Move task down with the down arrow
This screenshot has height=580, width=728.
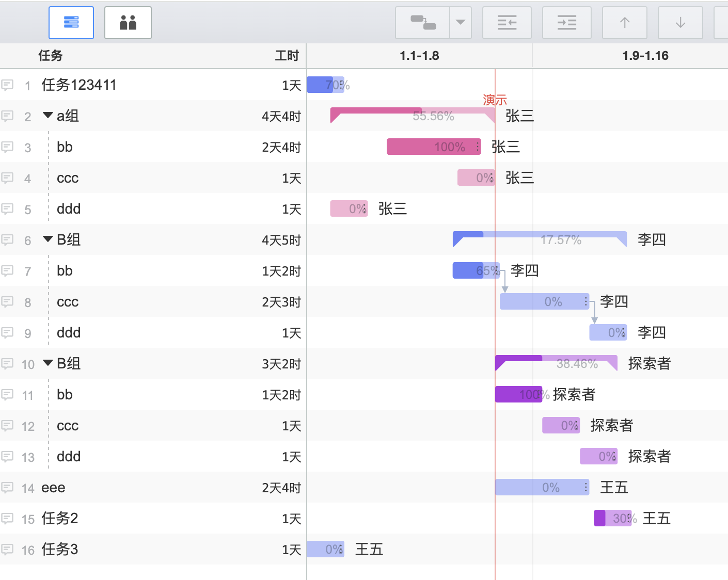click(680, 23)
